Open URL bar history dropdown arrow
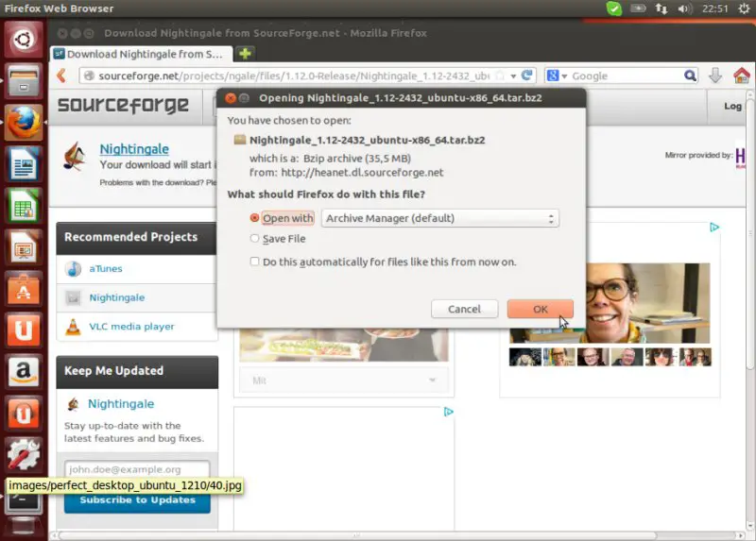Image resolution: width=756 pixels, height=541 pixels. coord(513,76)
